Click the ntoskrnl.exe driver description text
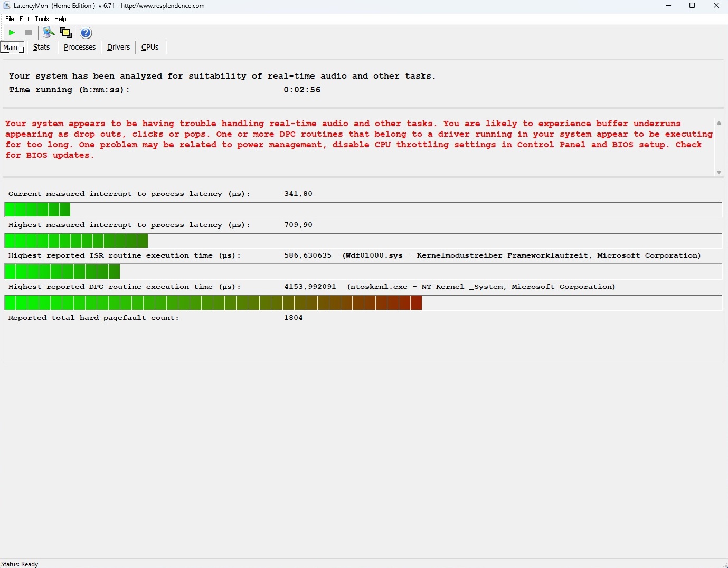728x568 pixels. pyautogui.click(x=481, y=287)
